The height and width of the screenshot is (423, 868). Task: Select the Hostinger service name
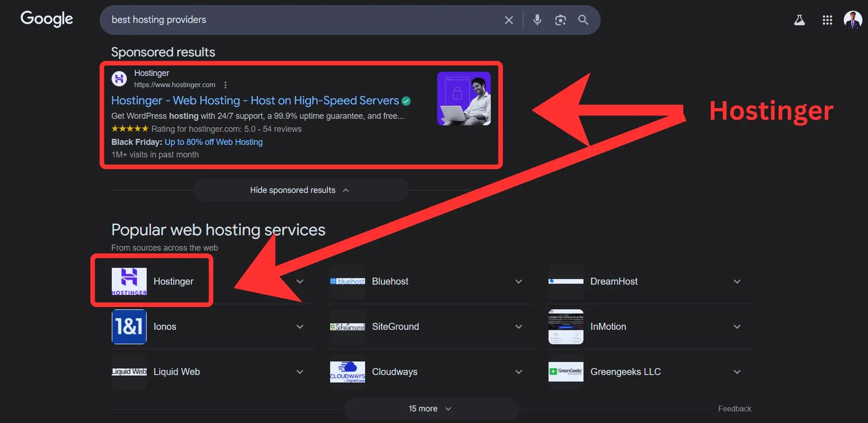pyautogui.click(x=173, y=281)
